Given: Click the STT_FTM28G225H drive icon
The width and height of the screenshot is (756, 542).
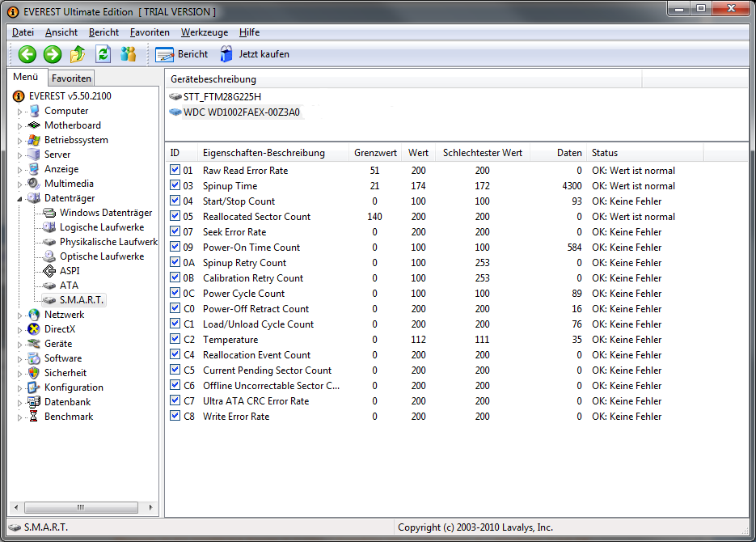Looking at the screenshot, I should pyautogui.click(x=175, y=96).
